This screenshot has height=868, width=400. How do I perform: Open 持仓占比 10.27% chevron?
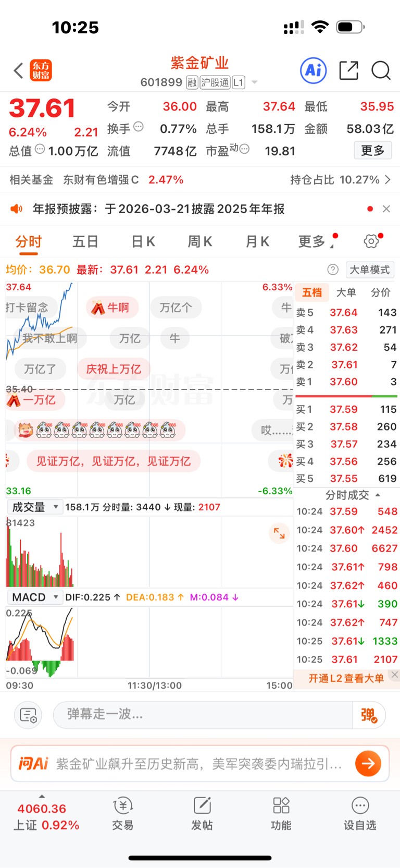click(x=387, y=180)
